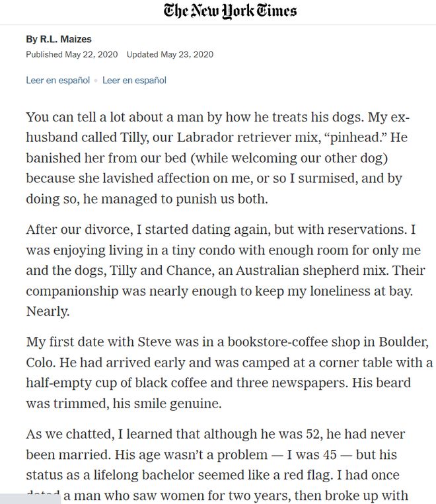Click the word "By" in the byline
The height and width of the screenshot is (504, 436).
32,39
